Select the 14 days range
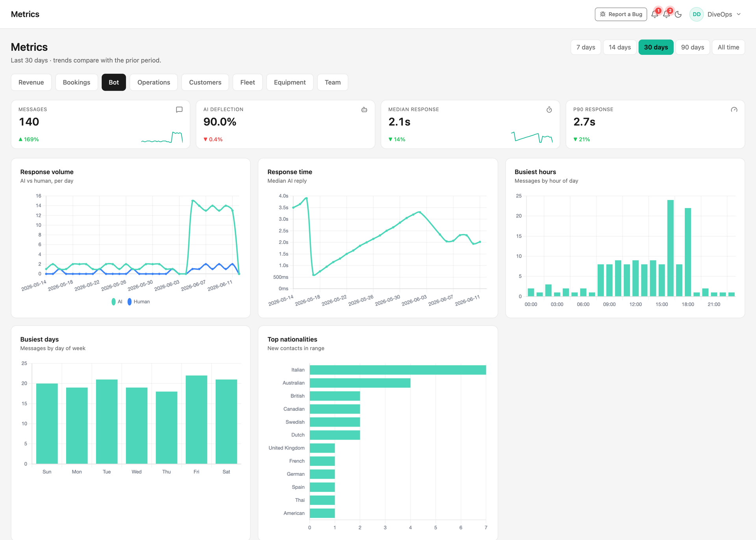 620,47
